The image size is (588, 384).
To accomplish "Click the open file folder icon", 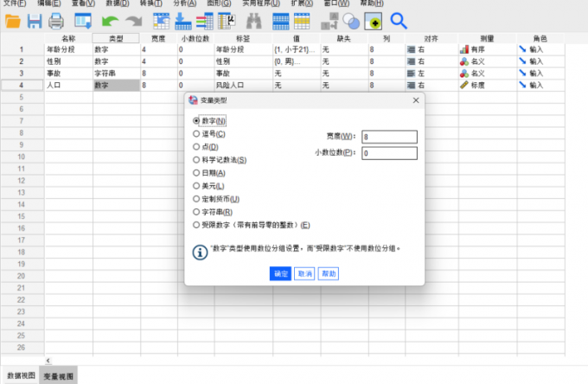I will [13, 21].
